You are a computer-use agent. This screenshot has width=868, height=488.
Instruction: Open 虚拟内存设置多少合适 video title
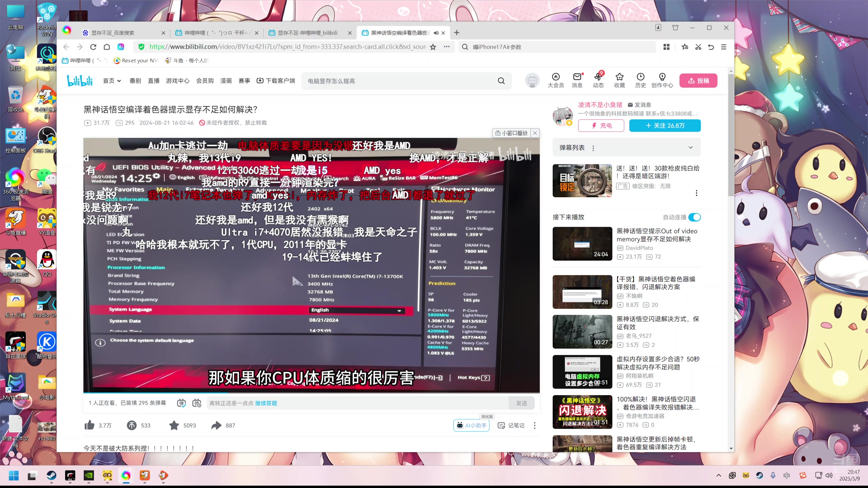658,363
